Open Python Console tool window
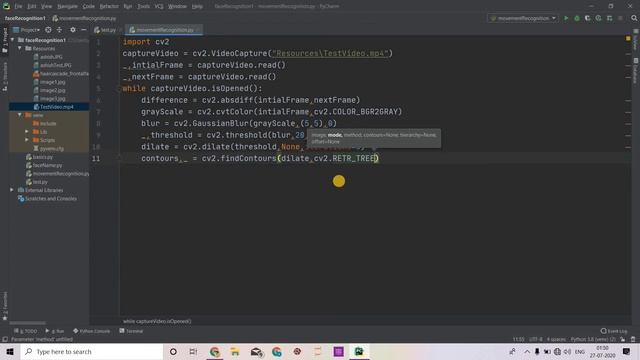The width and height of the screenshot is (640, 360). point(91,331)
